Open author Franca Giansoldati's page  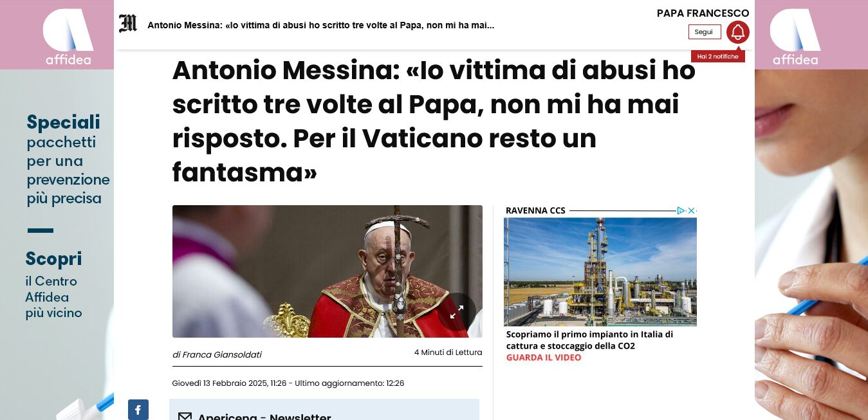(x=217, y=354)
